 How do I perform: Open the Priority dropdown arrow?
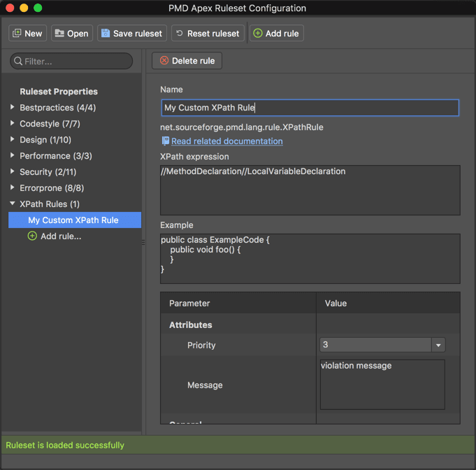point(438,345)
